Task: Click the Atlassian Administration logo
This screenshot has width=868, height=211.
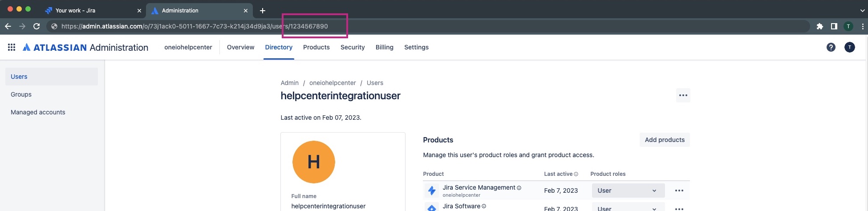Action: (85, 47)
